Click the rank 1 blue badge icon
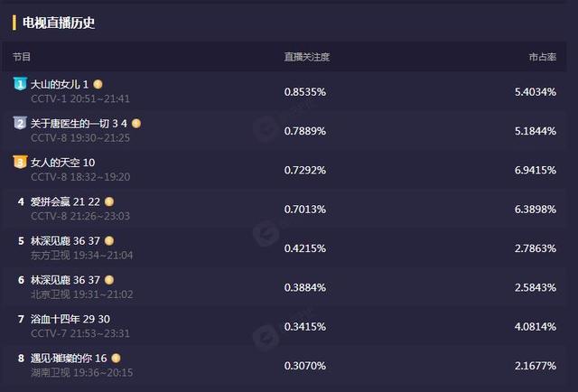Viewport: 578px width, 392px height. [x=20, y=84]
